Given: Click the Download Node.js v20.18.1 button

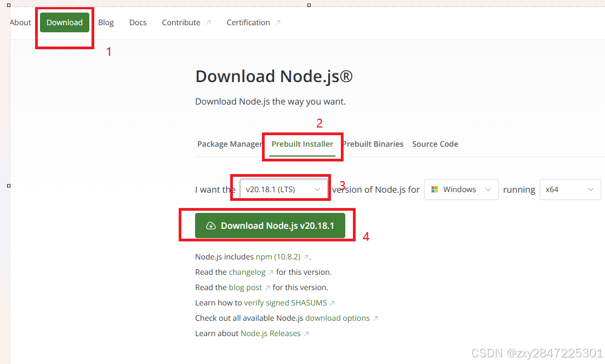Looking at the screenshot, I should click(x=270, y=226).
